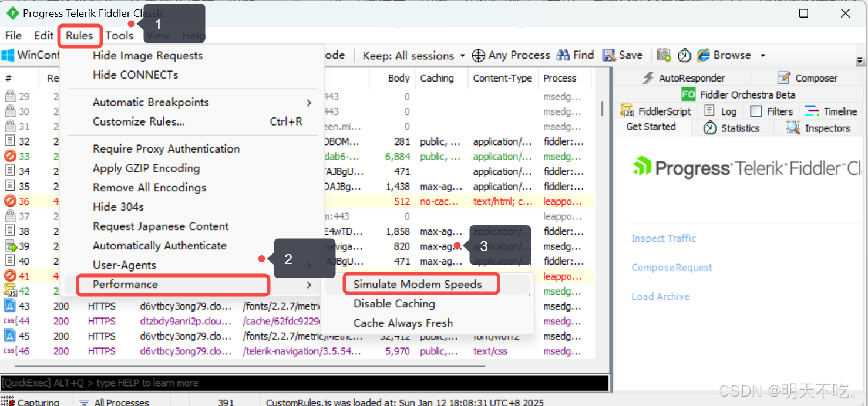Switch to the Get Started tab
The width and height of the screenshot is (868, 406).
[x=651, y=127]
